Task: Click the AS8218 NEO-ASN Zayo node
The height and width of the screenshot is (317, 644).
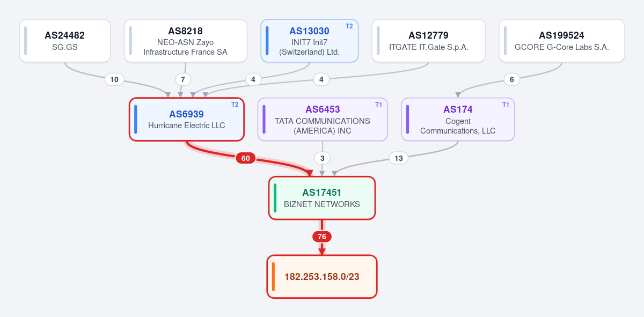Action: pos(186,41)
